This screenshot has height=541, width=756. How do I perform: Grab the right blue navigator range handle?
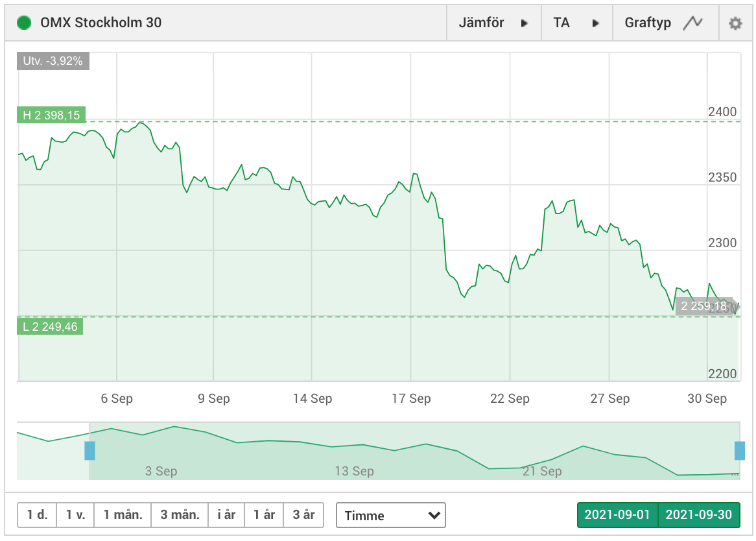pyautogui.click(x=740, y=450)
